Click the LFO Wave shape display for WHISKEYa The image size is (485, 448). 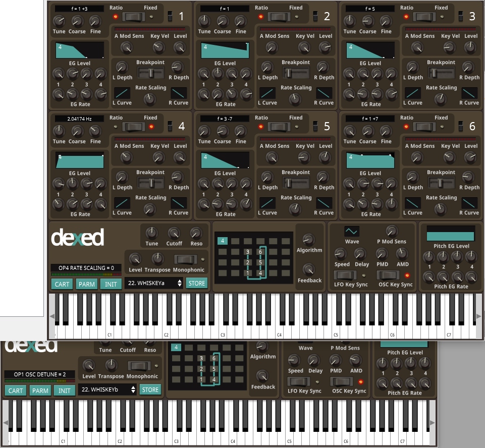tap(352, 231)
